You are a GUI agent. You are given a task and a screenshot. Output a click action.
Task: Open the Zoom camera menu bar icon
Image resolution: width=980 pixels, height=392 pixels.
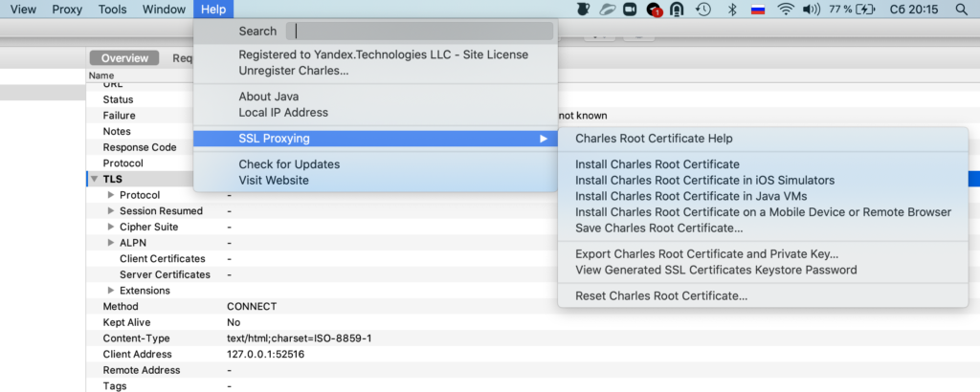630,10
